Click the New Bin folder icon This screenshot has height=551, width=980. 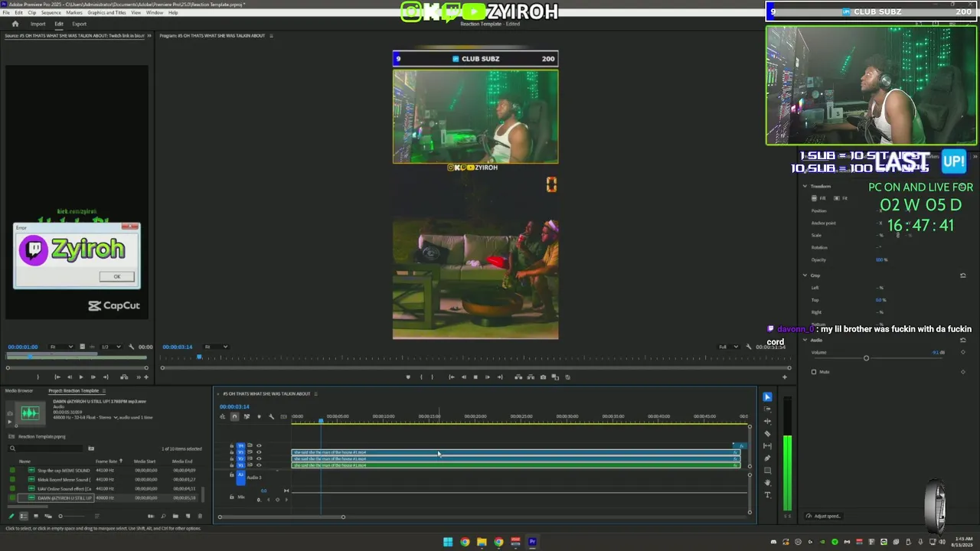(175, 516)
